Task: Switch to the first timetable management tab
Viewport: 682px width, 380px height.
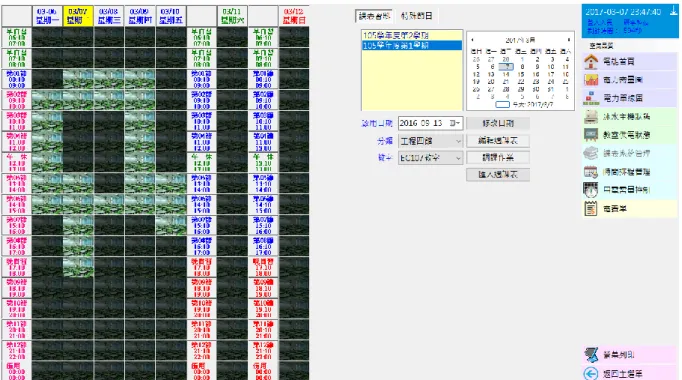Action: coord(374,16)
